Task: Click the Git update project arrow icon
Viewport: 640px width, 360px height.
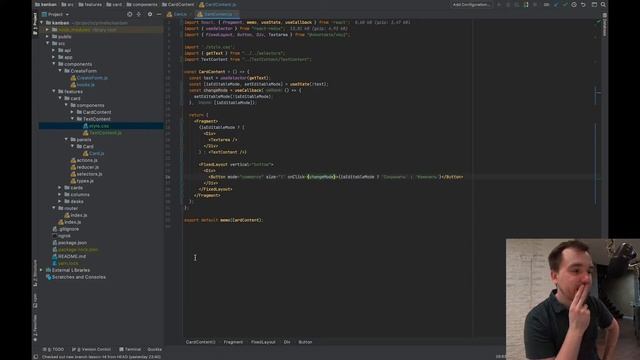Action: 556,4
